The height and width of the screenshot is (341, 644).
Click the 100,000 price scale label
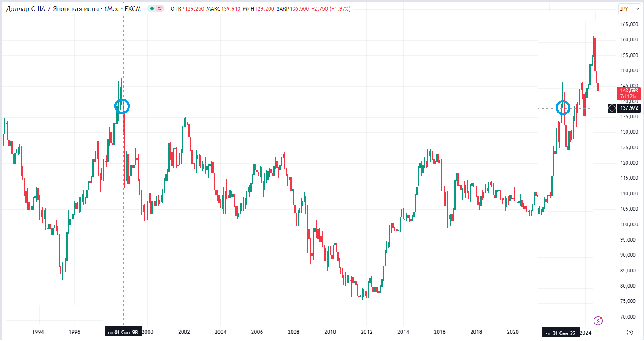pyautogui.click(x=629, y=225)
